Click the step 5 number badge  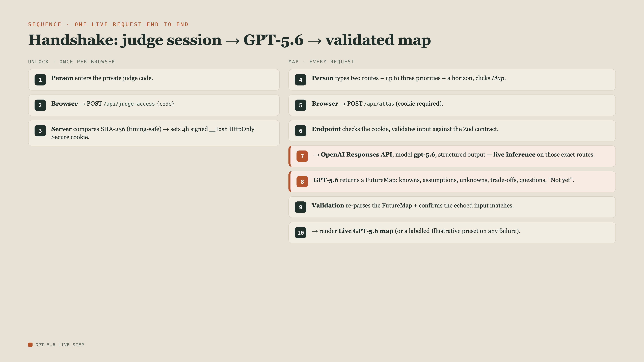click(x=301, y=105)
